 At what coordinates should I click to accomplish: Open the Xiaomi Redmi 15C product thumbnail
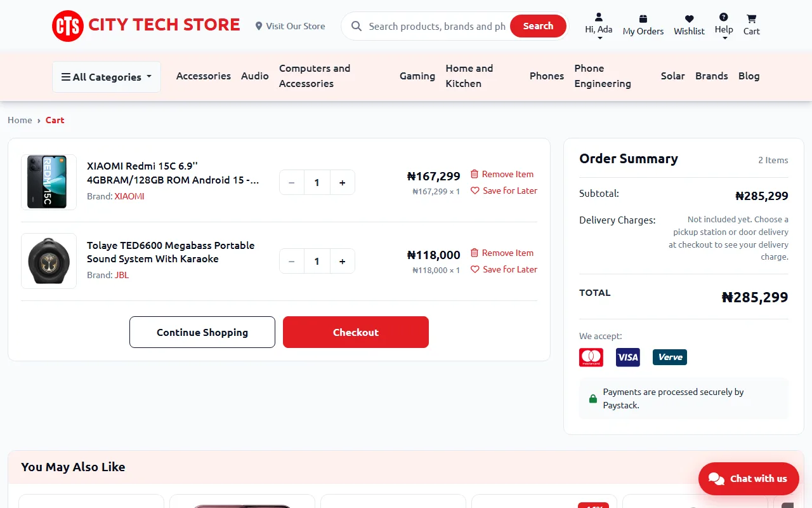click(x=49, y=182)
